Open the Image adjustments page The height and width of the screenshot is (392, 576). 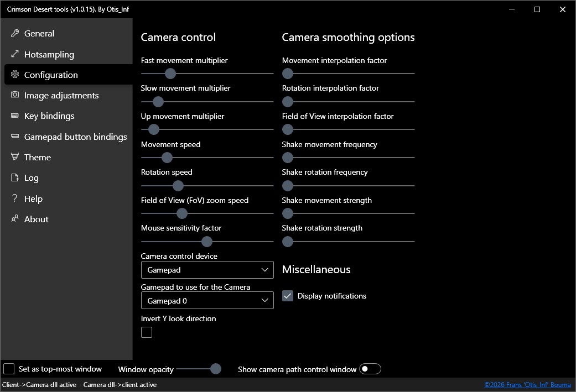tap(68, 96)
